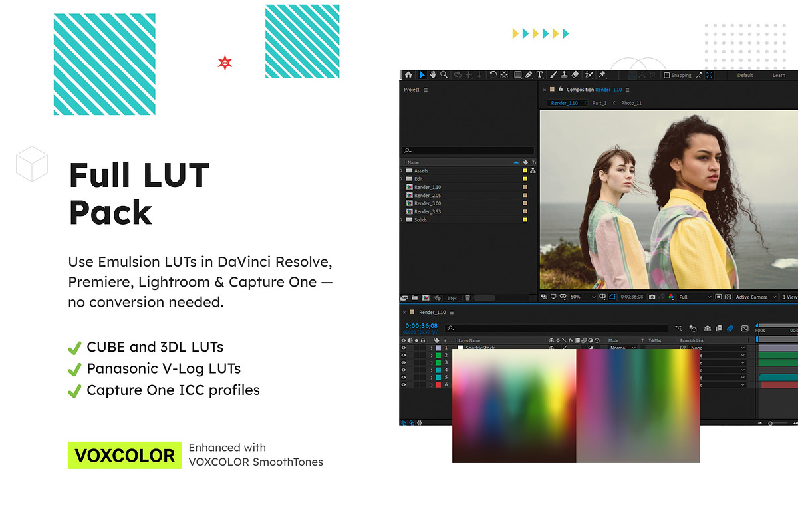Switch to the Learn workspace
The height and width of the screenshot is (532, 798).
pyautogui.click(x=779, y=76)
